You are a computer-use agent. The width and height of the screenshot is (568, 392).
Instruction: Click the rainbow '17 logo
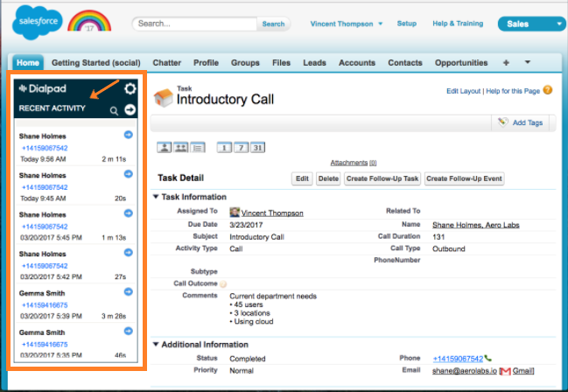click(89, 22)
